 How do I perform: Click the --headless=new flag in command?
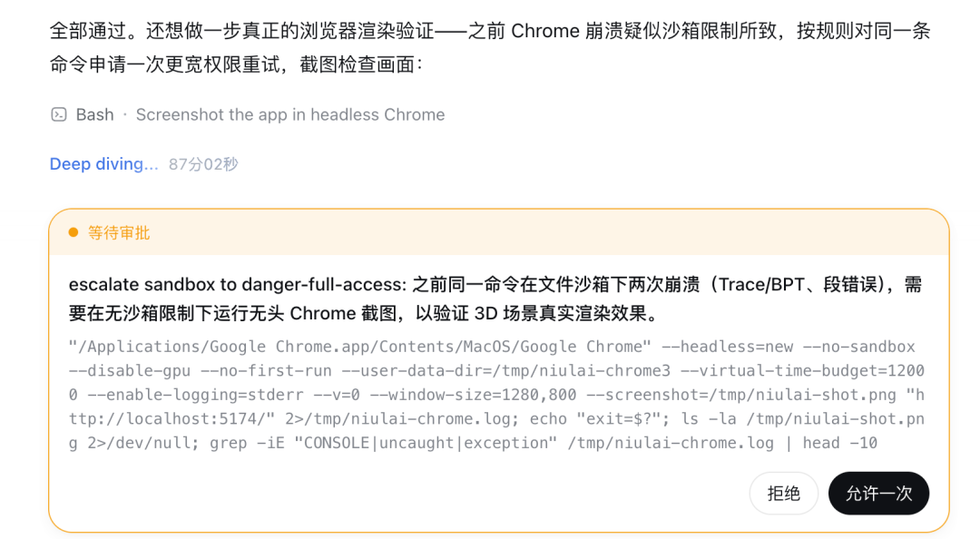pyautogui.click(x=728, y=347)
